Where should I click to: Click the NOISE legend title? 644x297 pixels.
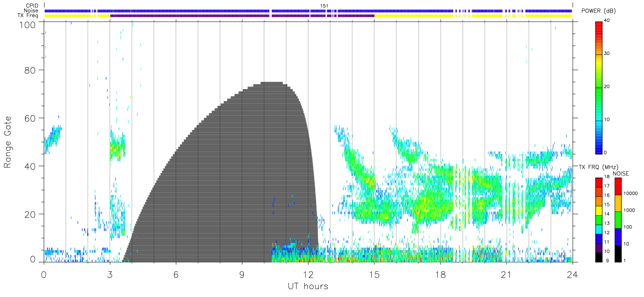pos(621,173)
